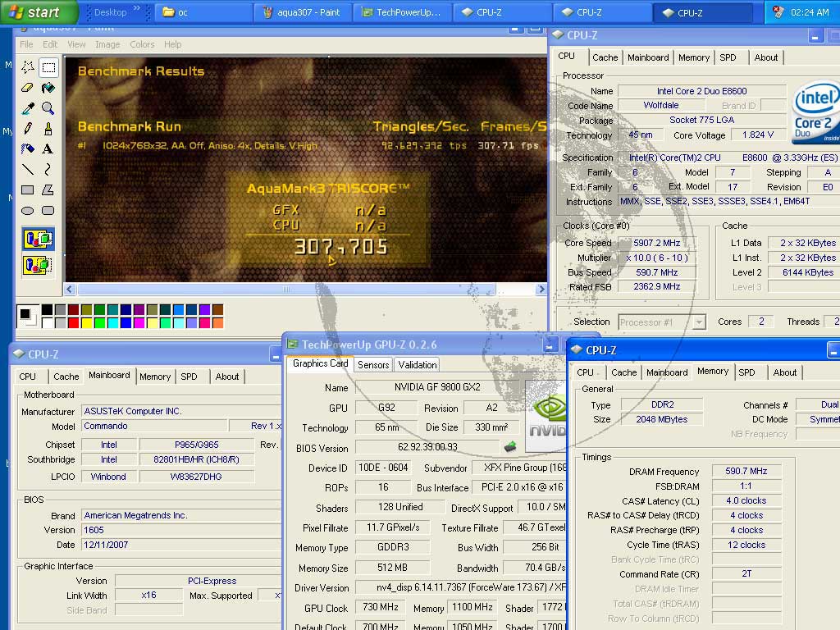This screenshot has width=840, height=630.
Task: Open the Edit menu in Paint
Action: click(50, 44)
